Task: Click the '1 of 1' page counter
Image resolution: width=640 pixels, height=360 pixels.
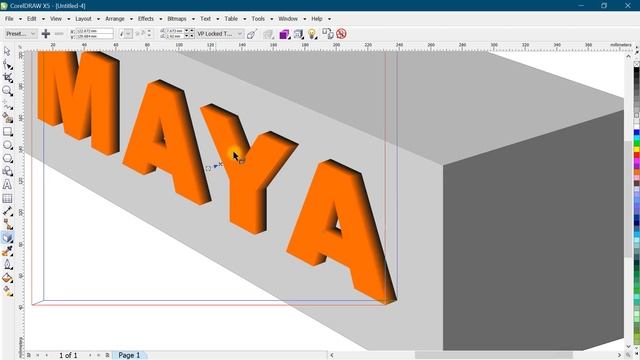Action: coord(68,355)
